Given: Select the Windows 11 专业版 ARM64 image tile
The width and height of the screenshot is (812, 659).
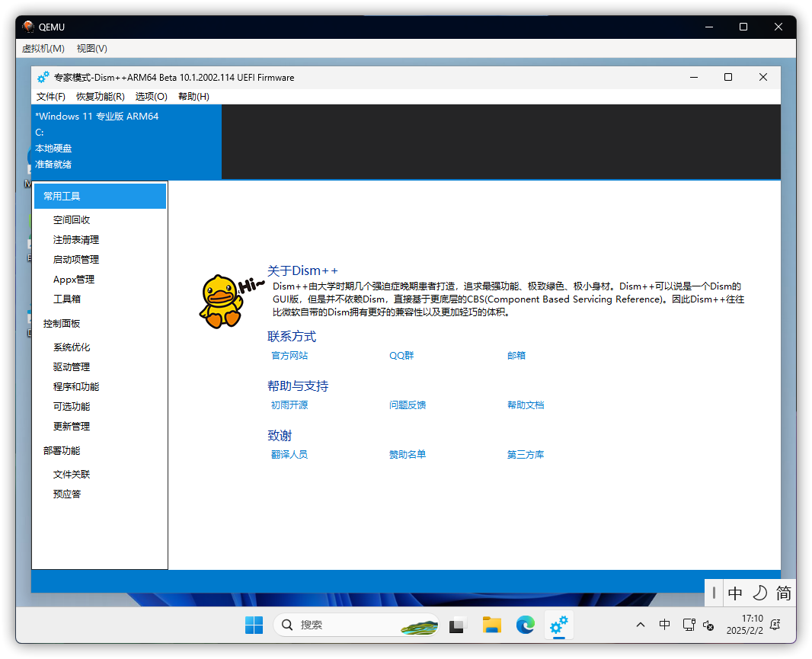Looking at the screenshot, I should click(x=126, y=142).
